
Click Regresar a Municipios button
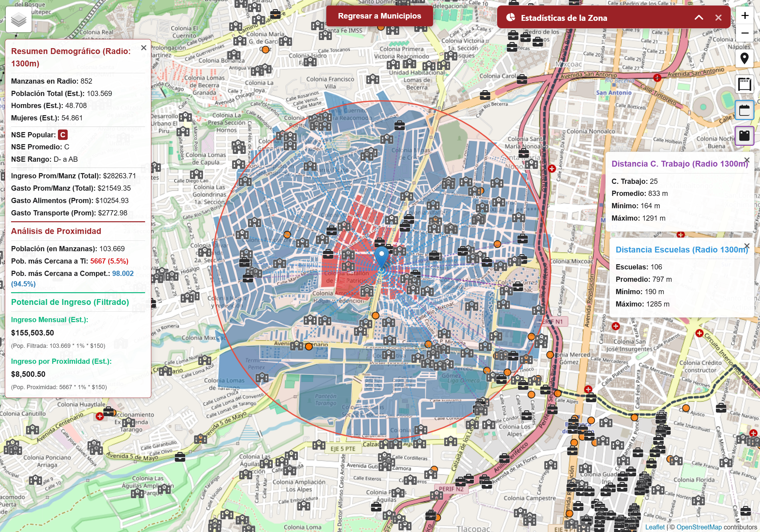pyautogui.click(x=379, y=16)
